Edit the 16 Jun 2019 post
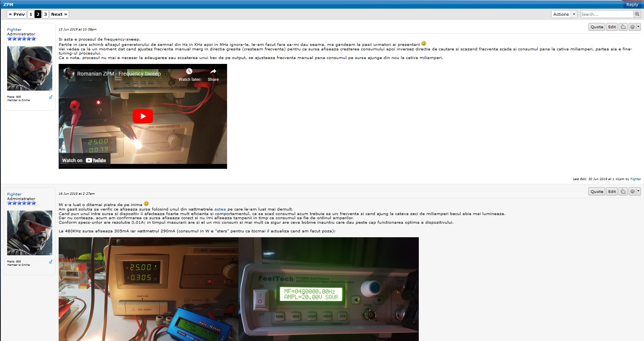The height and width of the screenshot is (341, 644). pyautogui.click(x=612, y=191)
